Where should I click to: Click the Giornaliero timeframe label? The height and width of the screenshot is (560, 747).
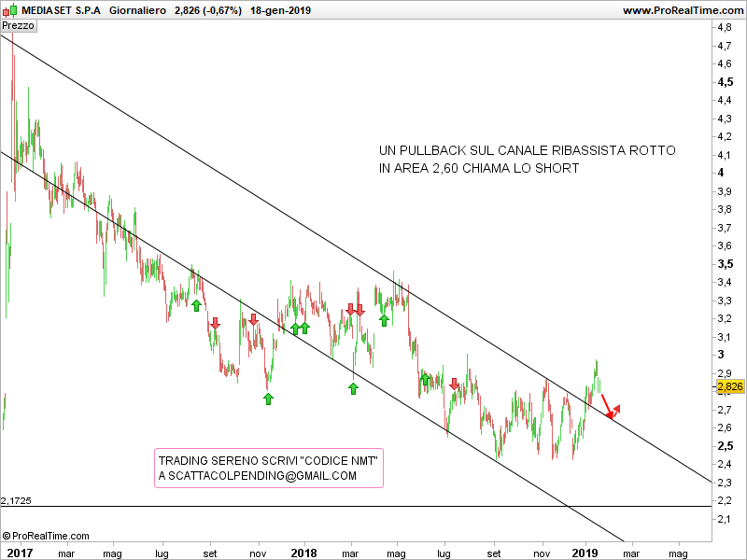(137, 10)
